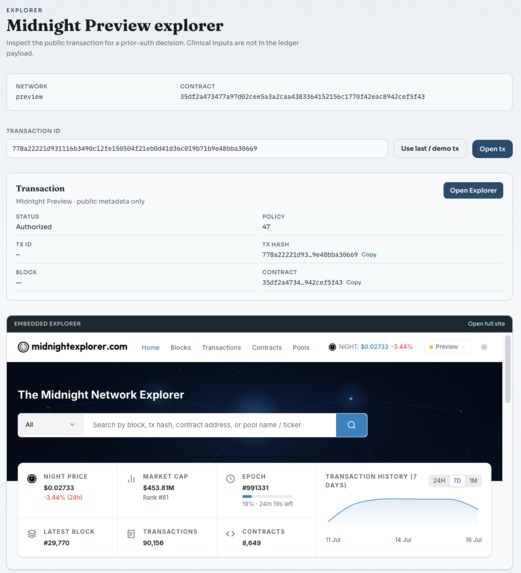Click the market cap value $453.81M
This screenshot has height=573, width=521.
[x=159, y=488]
